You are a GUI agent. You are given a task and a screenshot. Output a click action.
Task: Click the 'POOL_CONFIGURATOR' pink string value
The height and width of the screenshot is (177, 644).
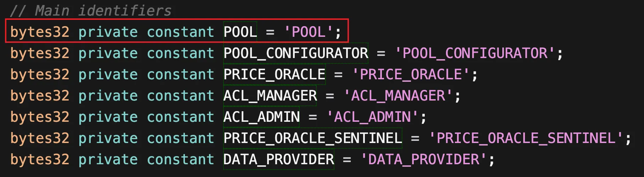pyautogui.click(x=475, y=53)
